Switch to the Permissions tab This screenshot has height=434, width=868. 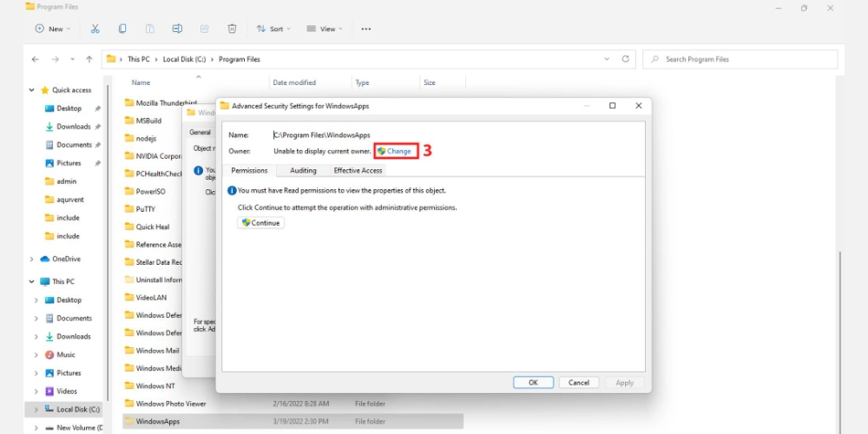[x=249, y=170]
